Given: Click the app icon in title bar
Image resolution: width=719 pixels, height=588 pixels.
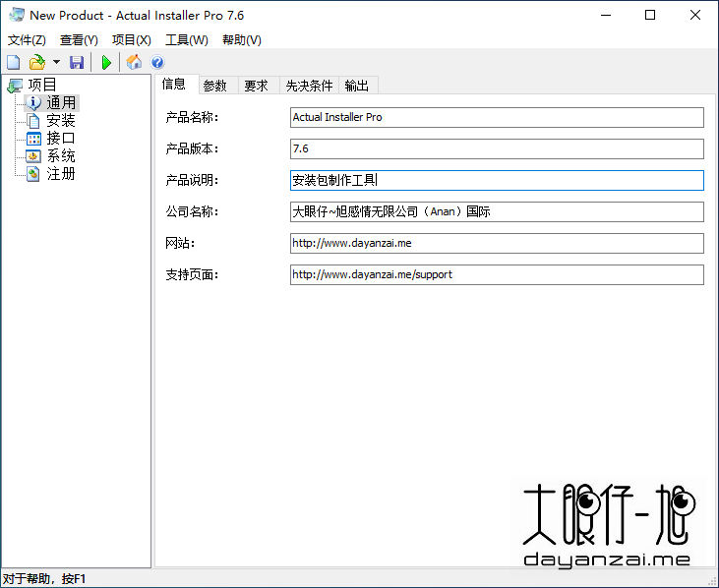Looking at the screenshot, I should pyautogui.click(x=17, y=15).
